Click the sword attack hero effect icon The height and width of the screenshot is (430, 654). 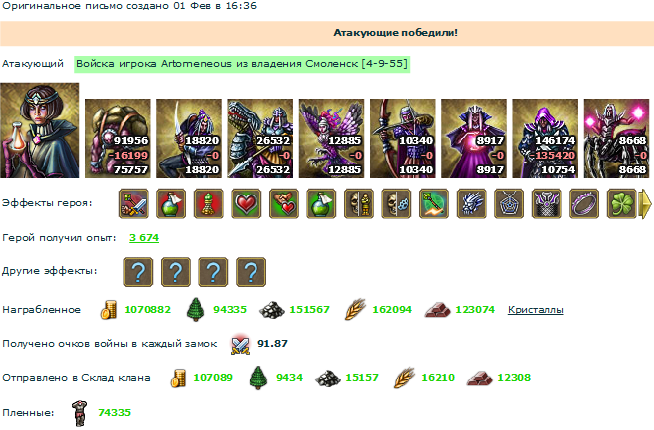pos(133,204)
